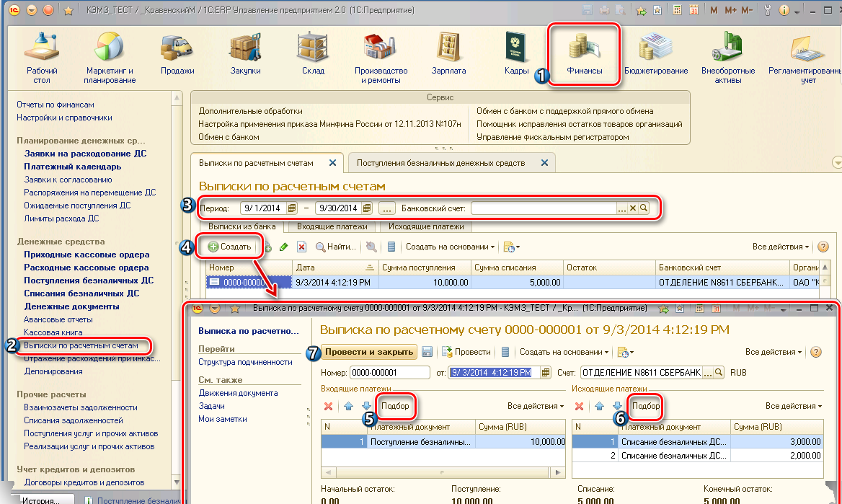Delete row in Входящие платежи with red X

pyautogui.click(x=328, y=406)
